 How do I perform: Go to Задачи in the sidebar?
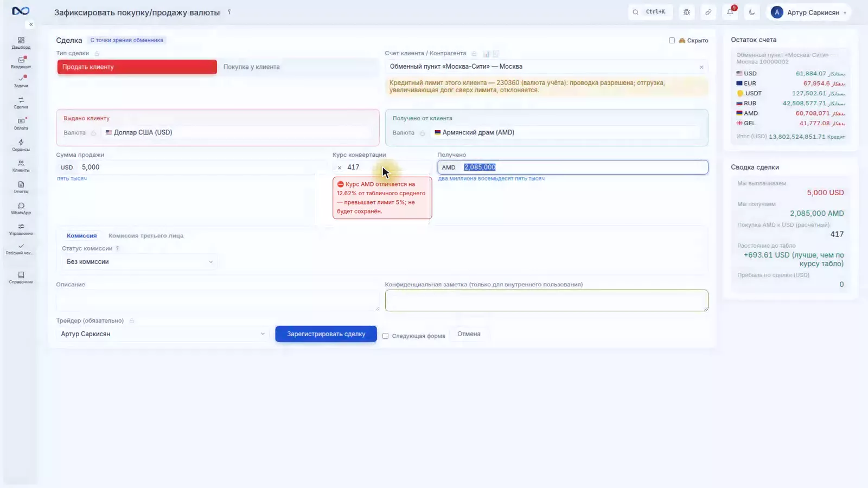tap(21, 81)
